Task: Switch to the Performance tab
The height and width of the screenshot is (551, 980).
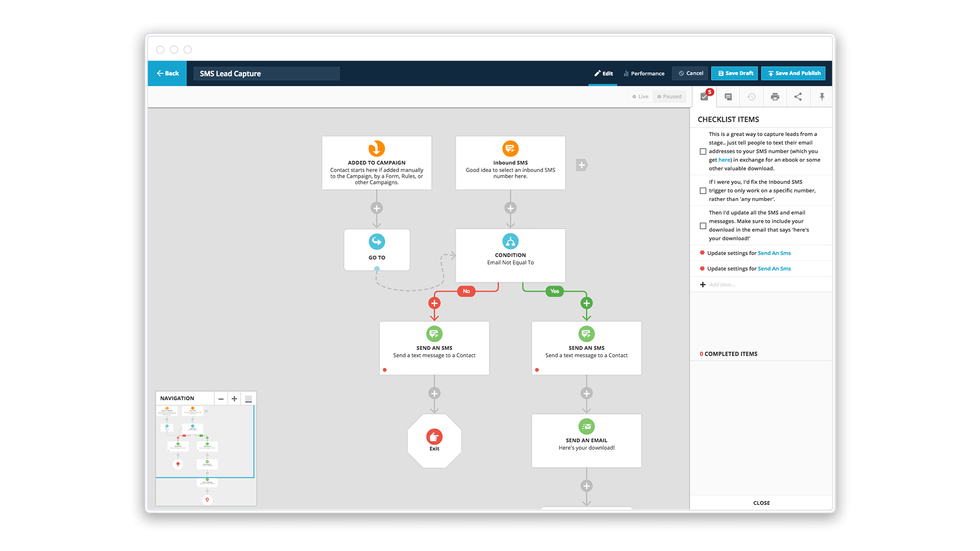Action: (x=644, y=73)
